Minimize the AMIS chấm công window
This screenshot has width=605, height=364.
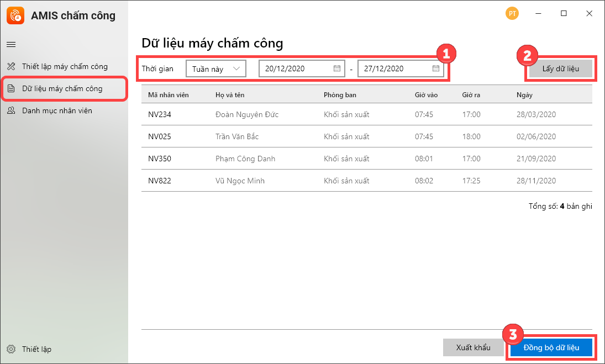[x=538, y=13]
